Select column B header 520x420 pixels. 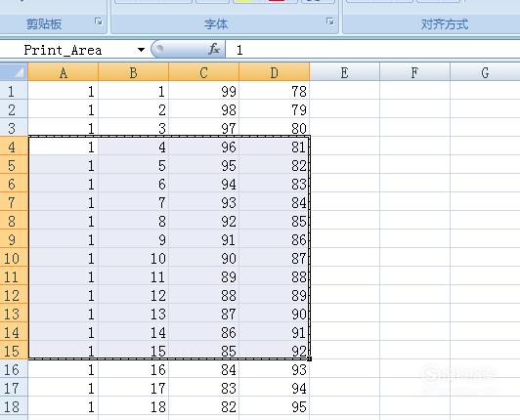[x=133, y=72]
